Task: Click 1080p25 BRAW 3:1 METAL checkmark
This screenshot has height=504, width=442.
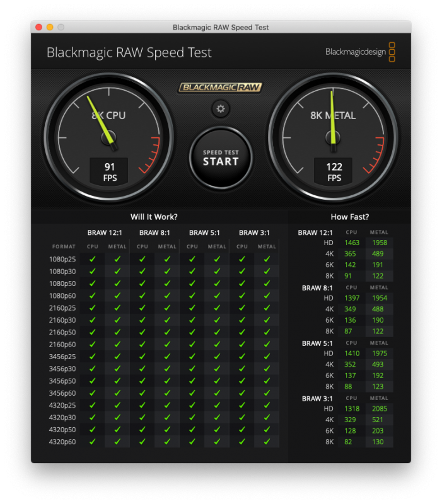Action: 267,259
